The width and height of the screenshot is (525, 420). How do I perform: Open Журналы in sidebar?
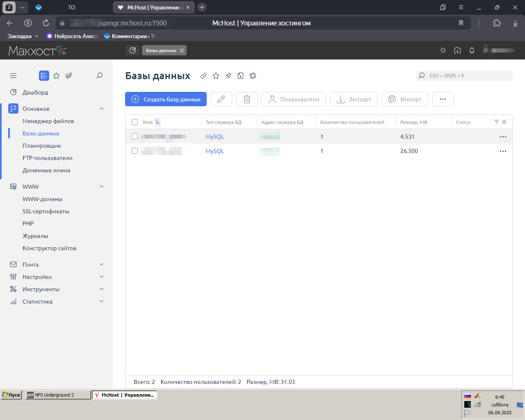pyautogui.click(x=35, y=236)
